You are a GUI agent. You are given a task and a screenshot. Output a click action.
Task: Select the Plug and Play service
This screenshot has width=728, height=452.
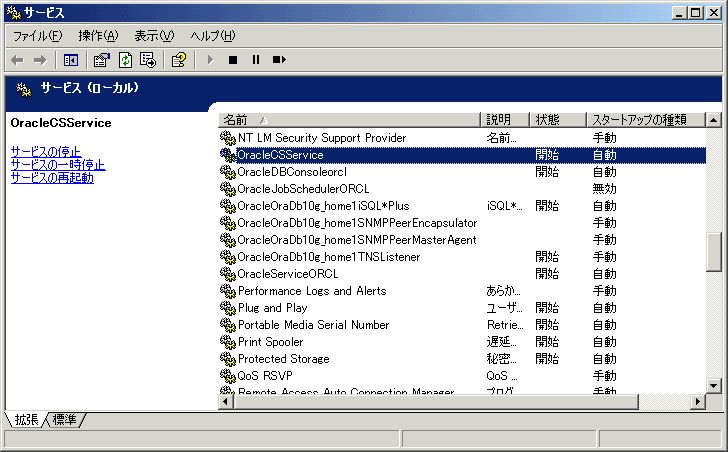coord(273,308)
